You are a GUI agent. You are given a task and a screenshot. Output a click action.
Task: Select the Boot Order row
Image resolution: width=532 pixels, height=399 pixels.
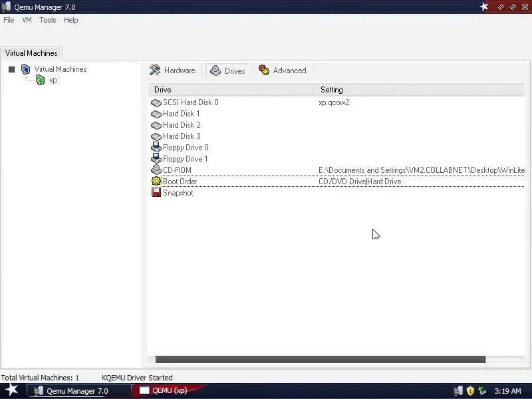click(336, 182)
